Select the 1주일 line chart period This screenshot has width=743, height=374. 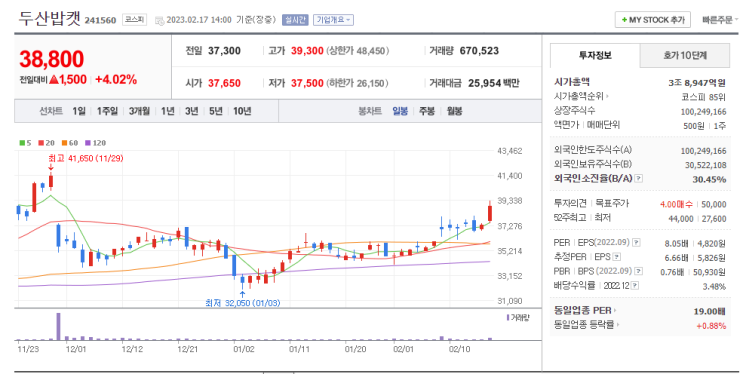(x=107, y=111)
